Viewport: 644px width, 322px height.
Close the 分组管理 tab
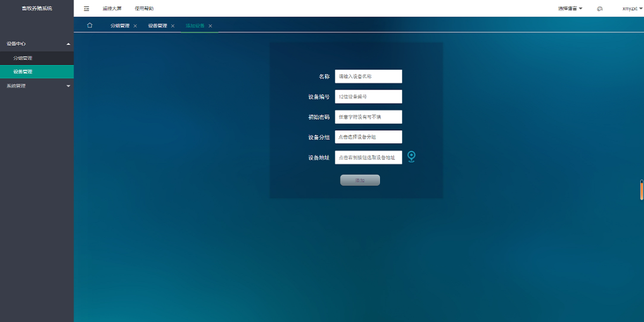[135, 26]
